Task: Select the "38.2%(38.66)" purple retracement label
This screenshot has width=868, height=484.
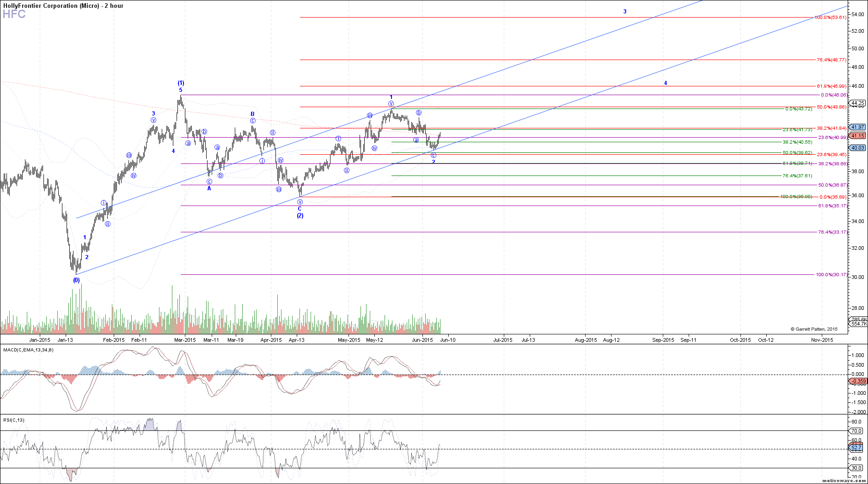Action: 833,164
